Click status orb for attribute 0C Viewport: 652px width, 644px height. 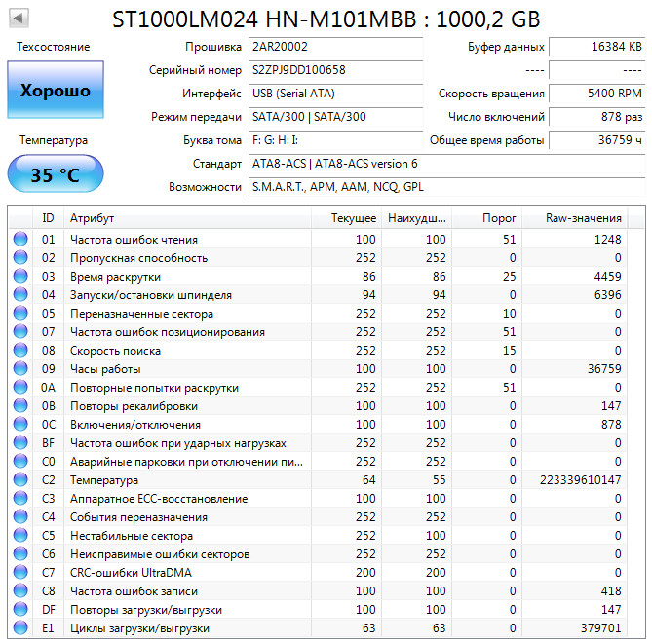pyautogui.click(x=20, y=424)
